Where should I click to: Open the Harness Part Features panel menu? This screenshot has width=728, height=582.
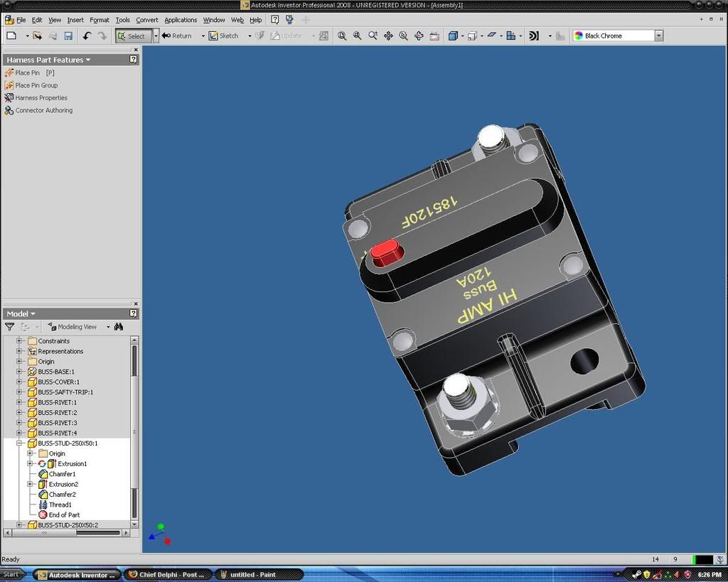(x=48, y=60)
